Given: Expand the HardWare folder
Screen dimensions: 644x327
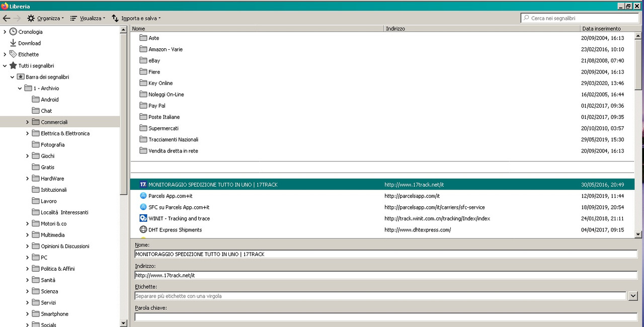Looking at the screenshot, I should coord(28,179).
